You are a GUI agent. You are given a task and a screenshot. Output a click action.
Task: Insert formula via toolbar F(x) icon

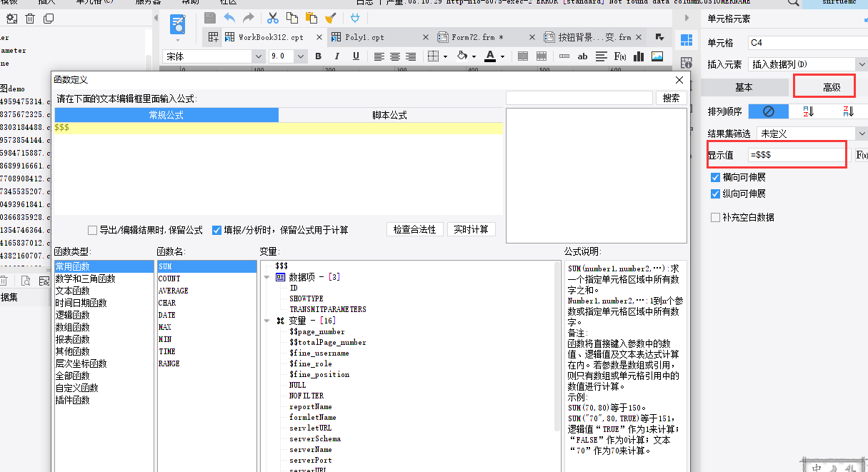(x=620, y=56)
